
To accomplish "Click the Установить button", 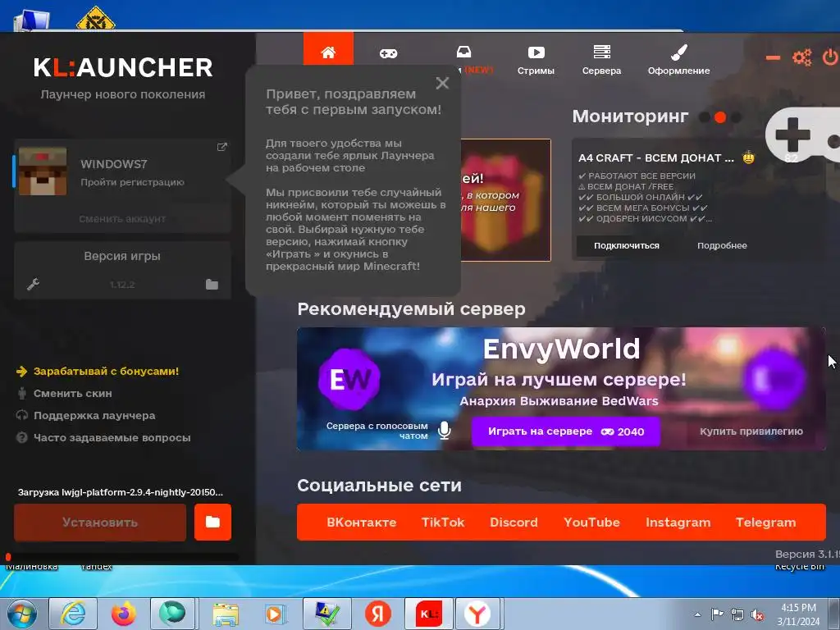I will (x=100, y=523).
